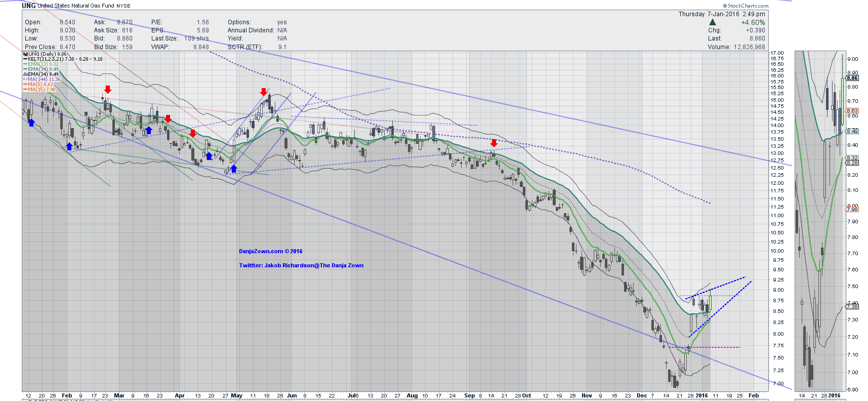Click the SCTR (ETF) value 9.1
This screenshot has height=401, width=868.
pyautogui.click(x=282, y=47)
